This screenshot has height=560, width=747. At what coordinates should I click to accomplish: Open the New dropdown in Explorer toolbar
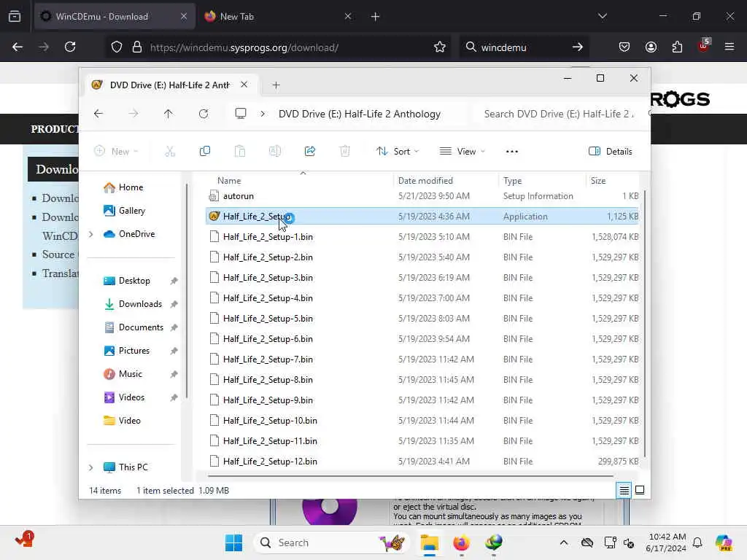click(x=117, y=152)
